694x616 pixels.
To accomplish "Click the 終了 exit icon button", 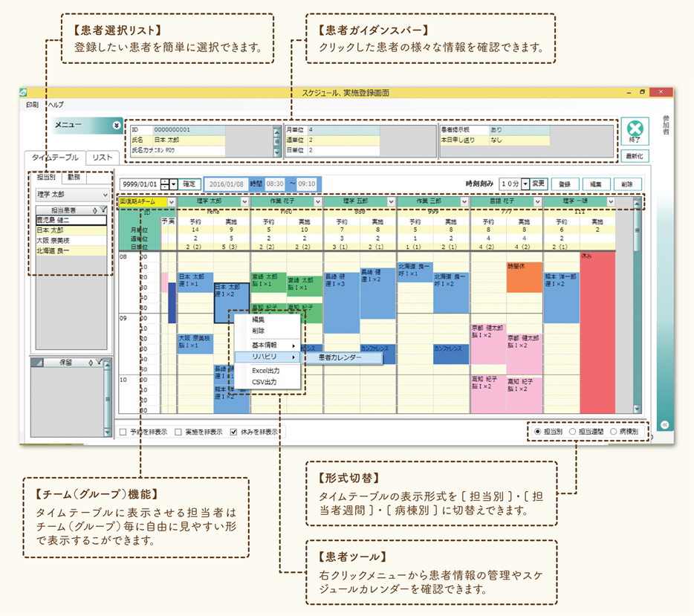I will (635, 131).
